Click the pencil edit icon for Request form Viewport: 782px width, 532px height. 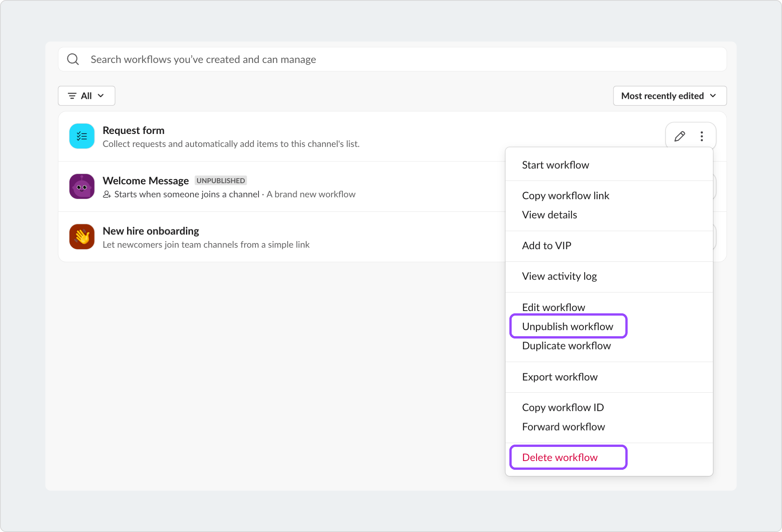click(679, 136)
